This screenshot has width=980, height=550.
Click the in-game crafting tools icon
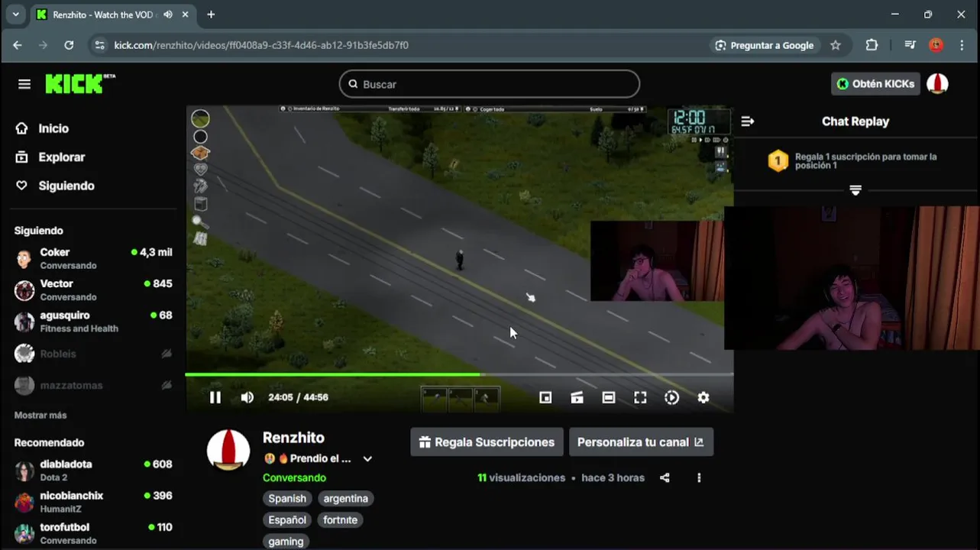200,186
